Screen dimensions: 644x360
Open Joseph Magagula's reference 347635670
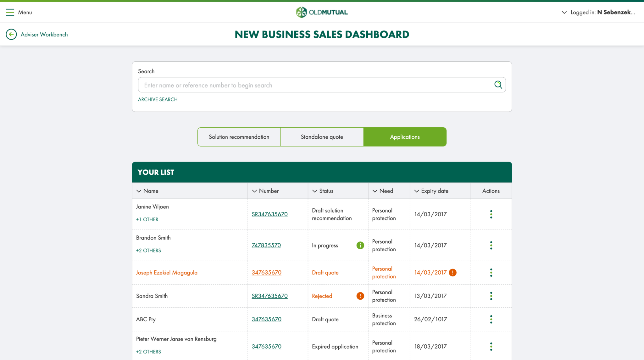(x=266, y=273)
